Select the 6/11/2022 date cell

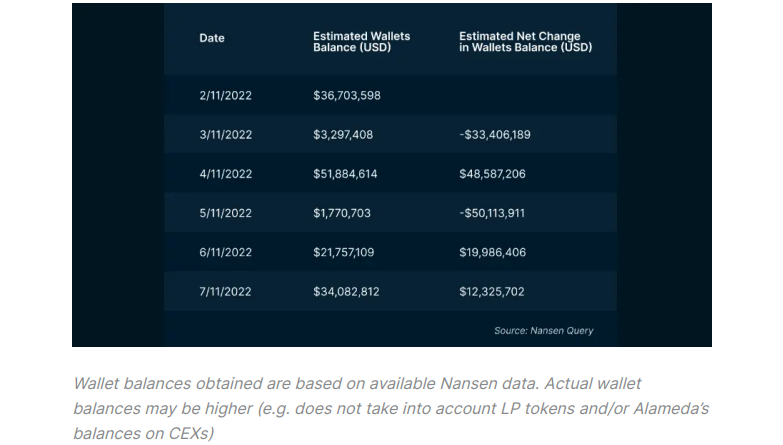coord(225,252)
